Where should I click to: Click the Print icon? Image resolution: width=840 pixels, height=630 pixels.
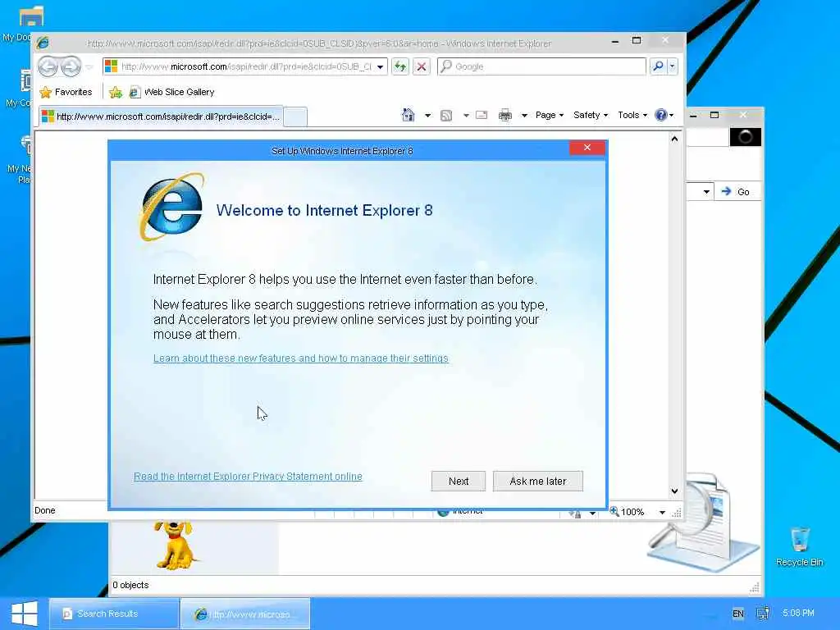tap(505, 115)
